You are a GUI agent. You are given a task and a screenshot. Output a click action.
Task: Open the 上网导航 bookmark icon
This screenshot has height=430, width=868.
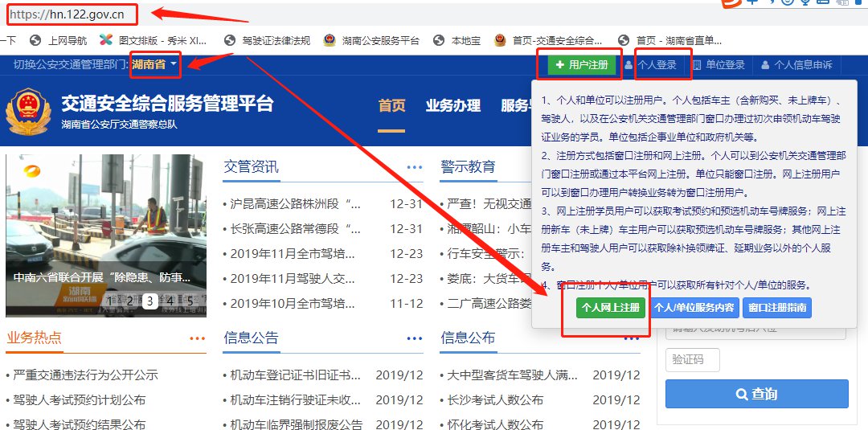[35, 39]
